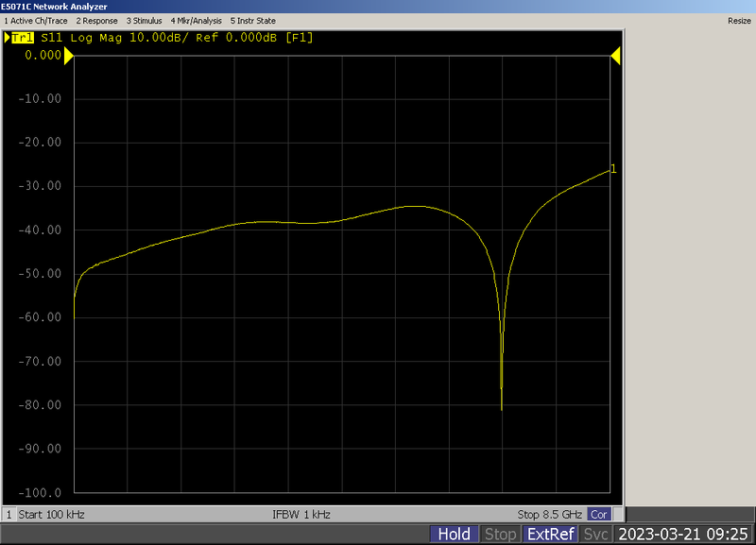This screenshot has width=756, height=545.
Task: Click the Ref 0.000dB reference value
Action: click(236, 38)
